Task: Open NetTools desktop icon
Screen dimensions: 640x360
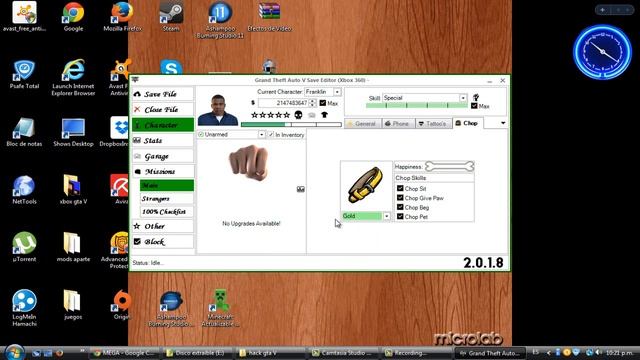Action: click(24, 189)
